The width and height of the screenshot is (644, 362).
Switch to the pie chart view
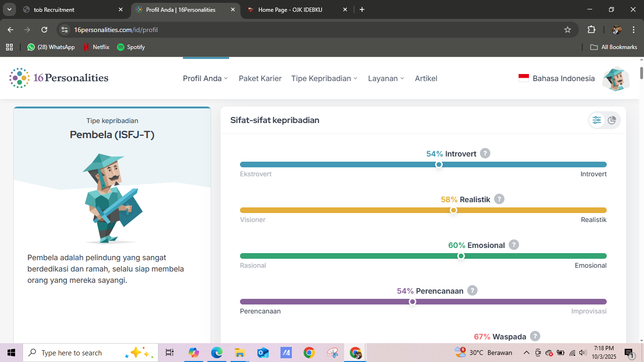point(612,120)
